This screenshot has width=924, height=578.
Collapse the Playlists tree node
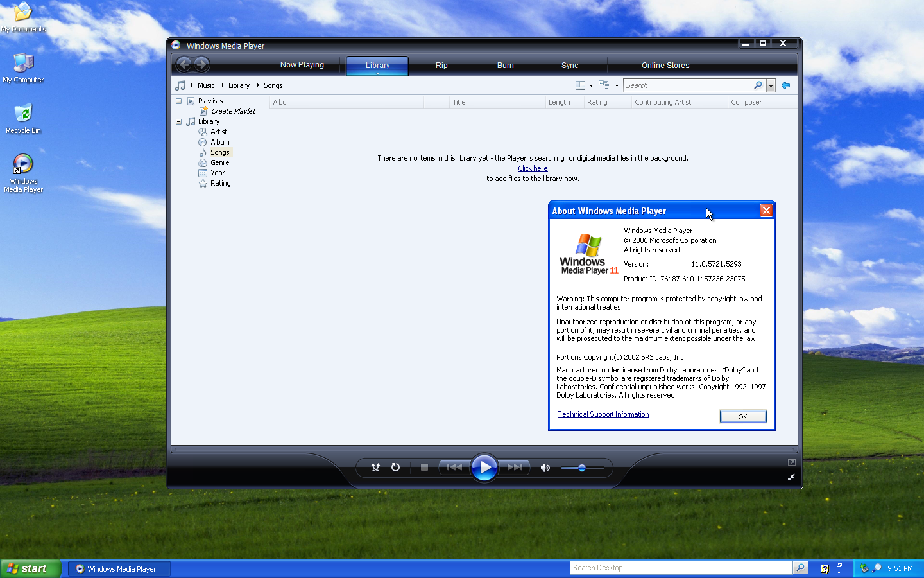tap(178, 101)
